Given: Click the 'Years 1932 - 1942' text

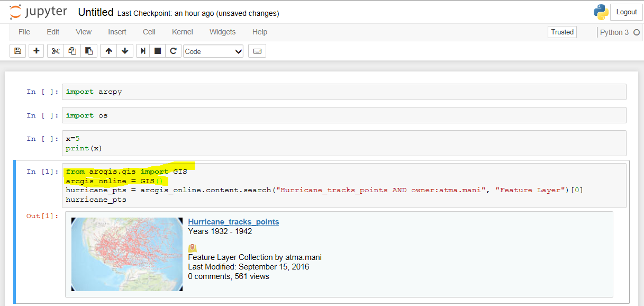Looking at the screenshot, I should click(x=220, y=231).
